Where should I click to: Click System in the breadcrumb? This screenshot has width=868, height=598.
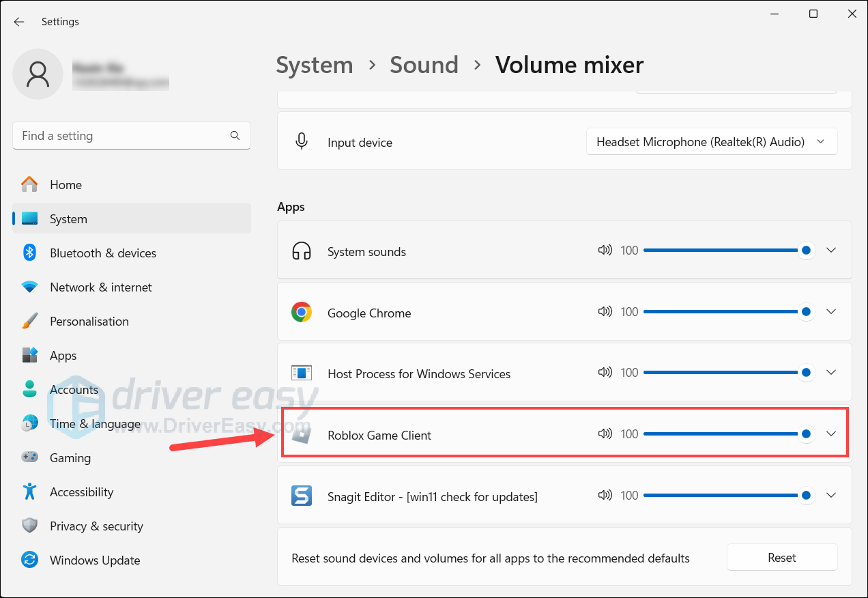point(315,65)
